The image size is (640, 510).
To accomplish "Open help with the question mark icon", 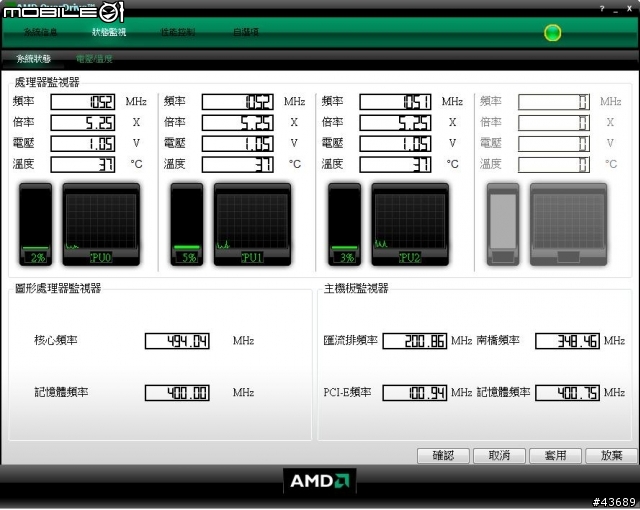I will 602,8.
